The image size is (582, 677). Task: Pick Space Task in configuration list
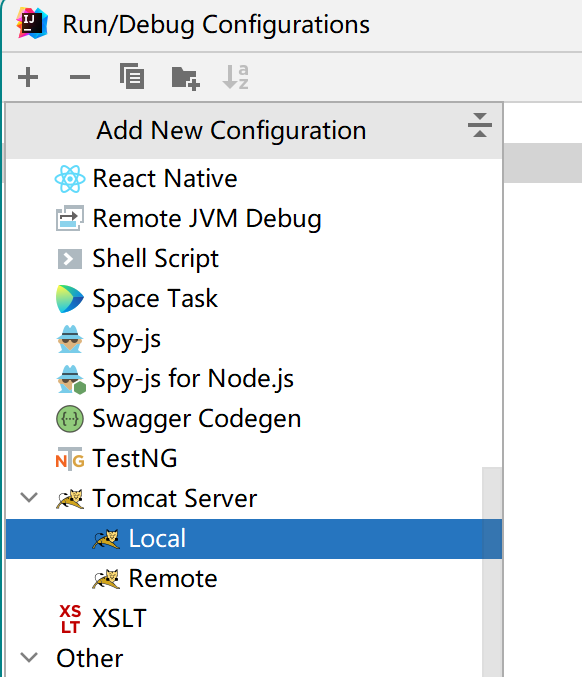pyautogui.click(x=254, y=299)
